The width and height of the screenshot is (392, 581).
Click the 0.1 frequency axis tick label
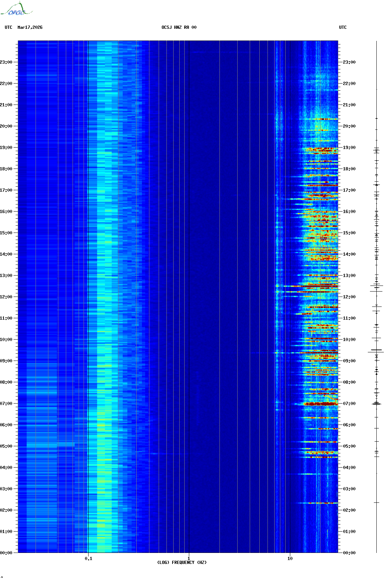point(88,558)
